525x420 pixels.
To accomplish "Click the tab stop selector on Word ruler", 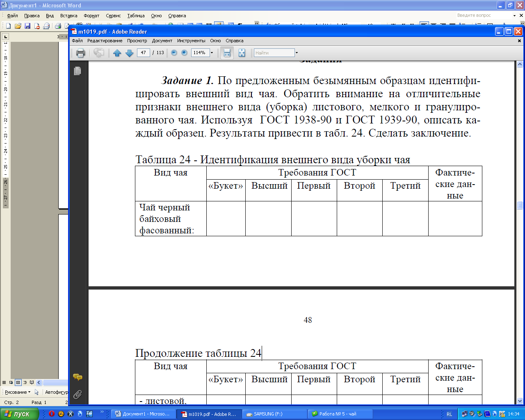I will pos(5,37).
